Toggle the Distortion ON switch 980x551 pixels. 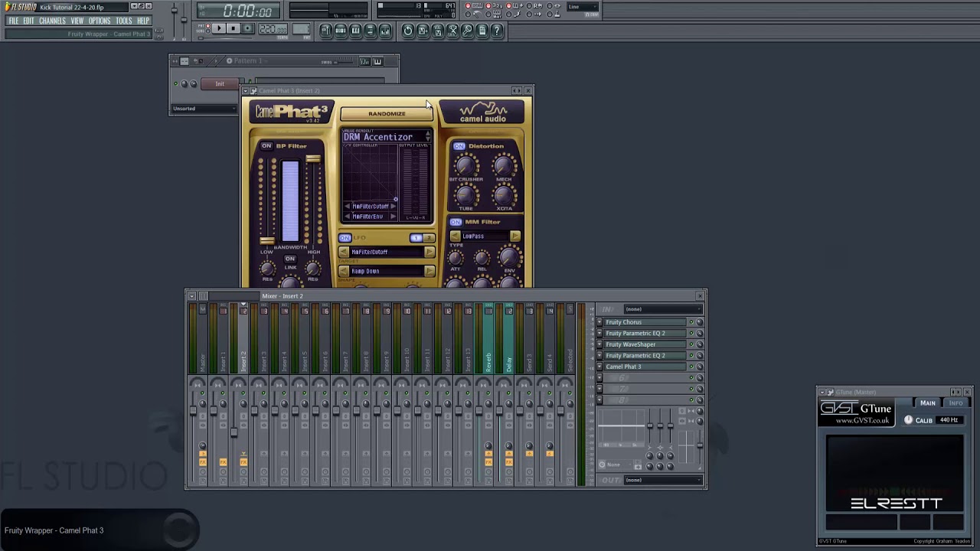[459, 146]
